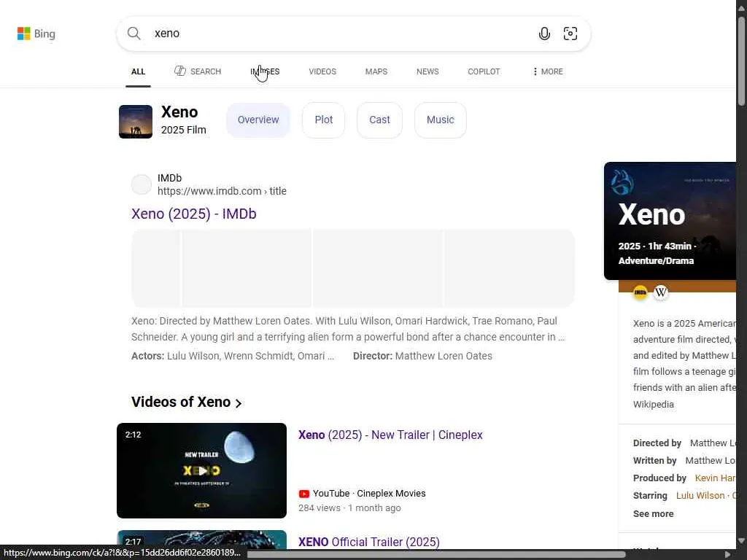Open the COPILOT tab
The image size is (747, 560).
tap(484, 71)
